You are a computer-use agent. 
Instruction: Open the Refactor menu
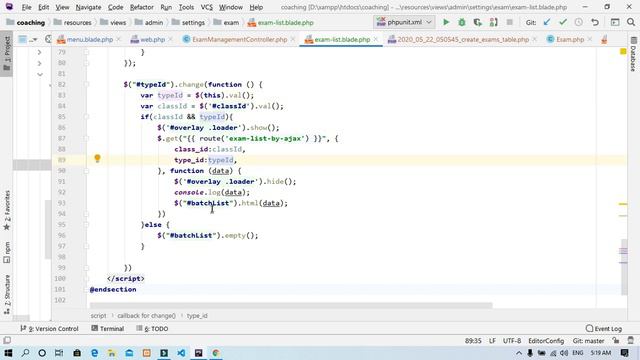point(142,7)
